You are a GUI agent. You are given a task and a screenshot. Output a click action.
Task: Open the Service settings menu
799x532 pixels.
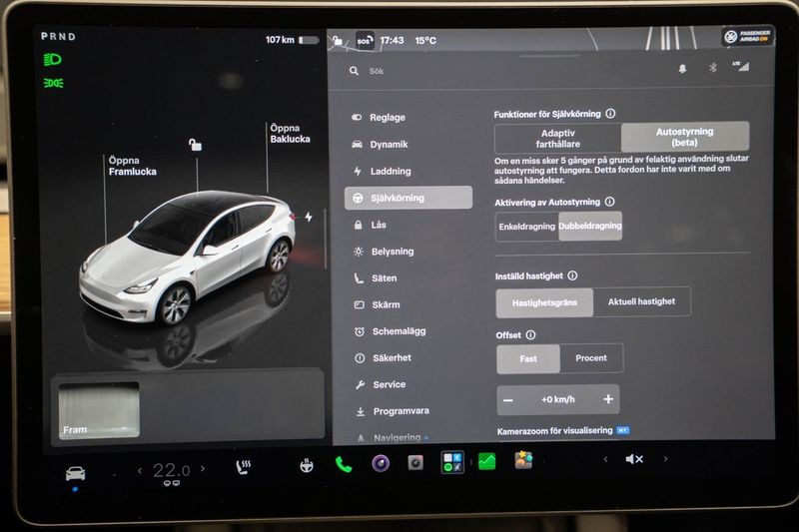click(381, 384)
